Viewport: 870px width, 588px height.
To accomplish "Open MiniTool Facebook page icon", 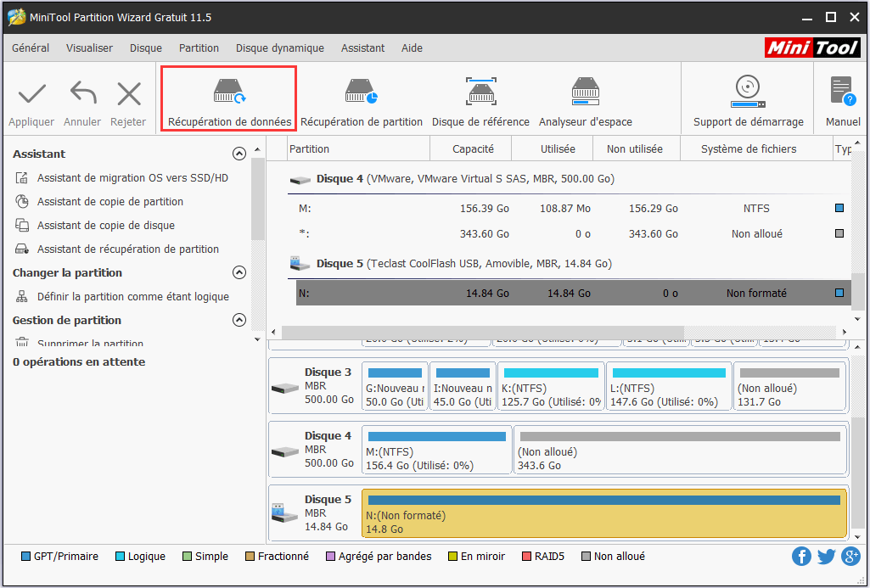I will 801,556.
